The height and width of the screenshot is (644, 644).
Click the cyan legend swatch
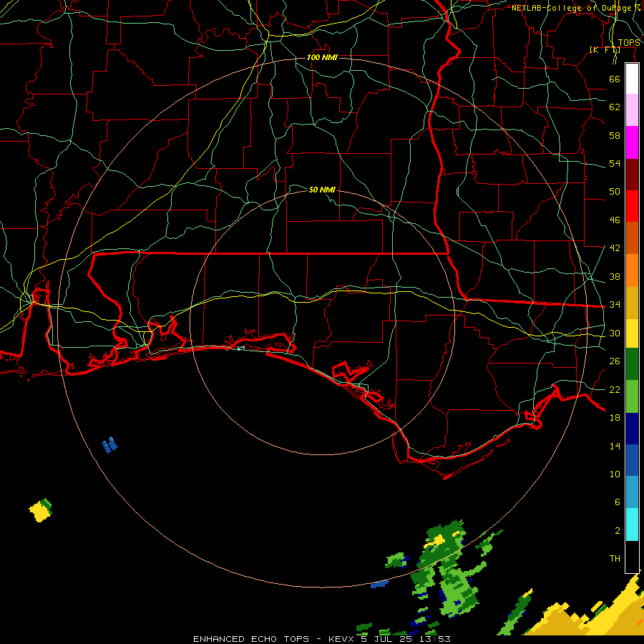632,525
